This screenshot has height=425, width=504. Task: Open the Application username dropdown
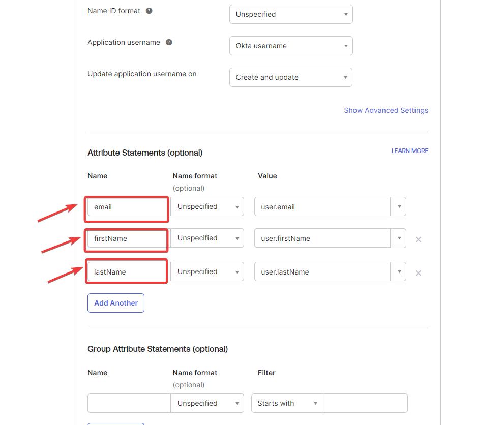coord(290,46)
